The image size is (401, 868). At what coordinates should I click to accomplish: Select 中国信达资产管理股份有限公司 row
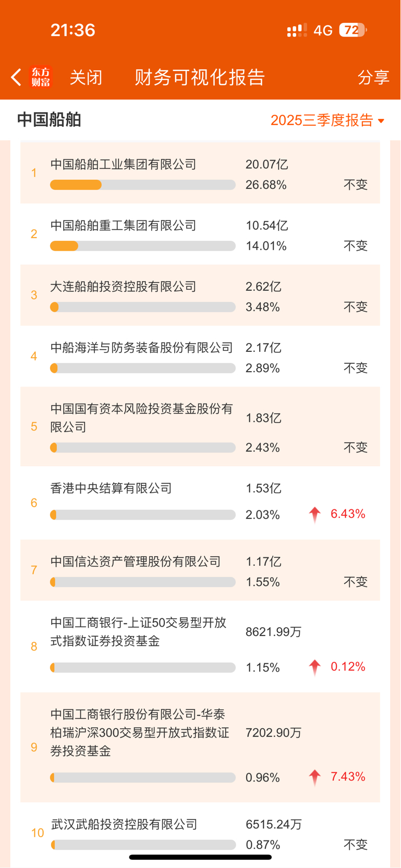point(136,562)
